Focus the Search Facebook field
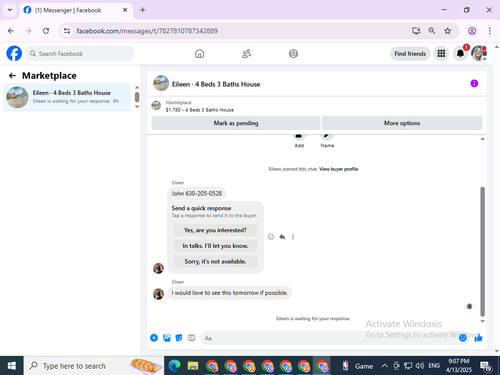 coord(80,53)
